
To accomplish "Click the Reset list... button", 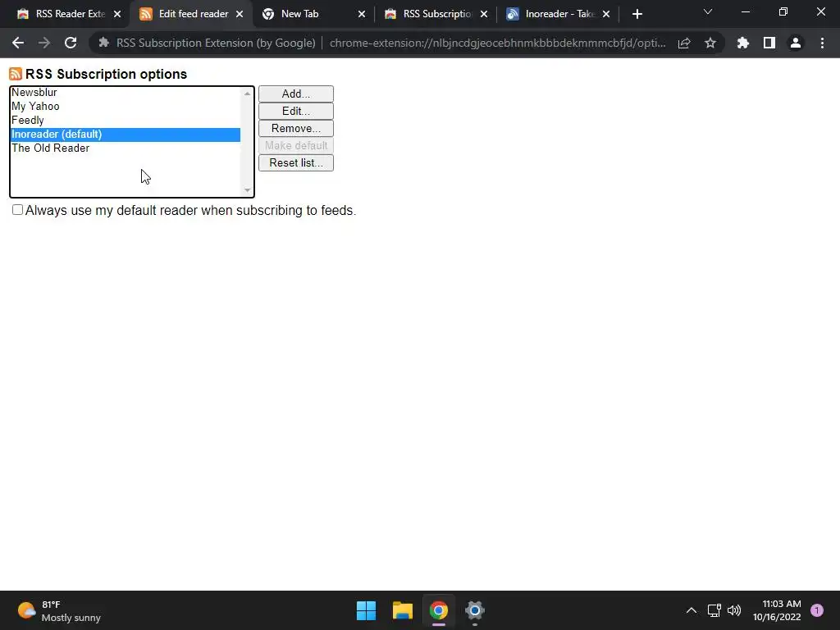I will tap(295, 162).
